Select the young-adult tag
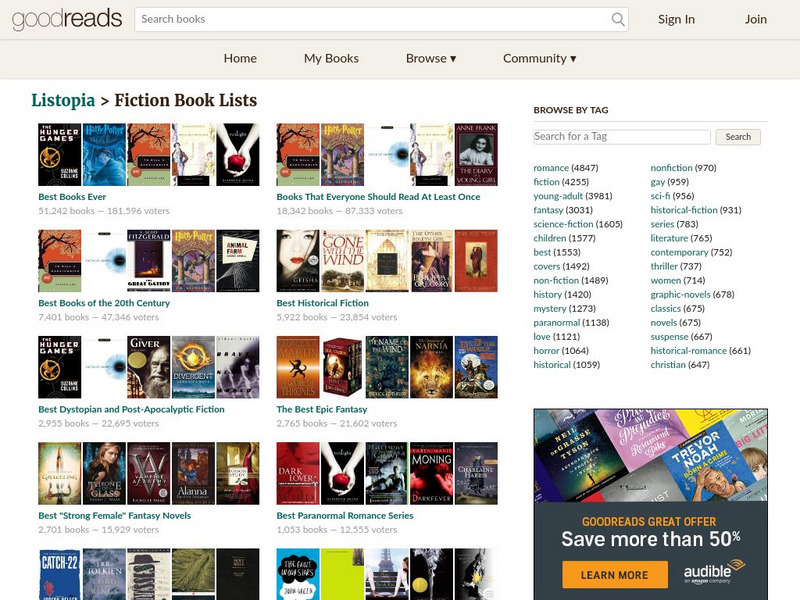Viewport: 800px width, 600px height. 558,196
